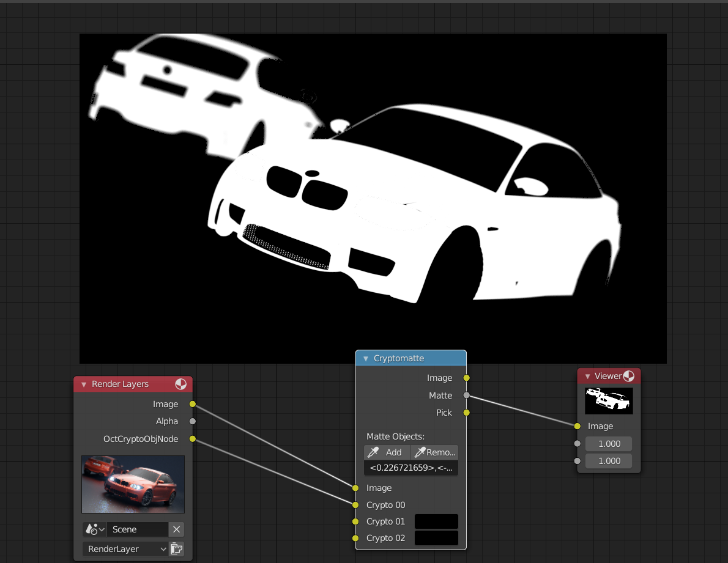728x563 pixels.
Task: Click the Render Layers car thumbnail
Action: (133, 484)
